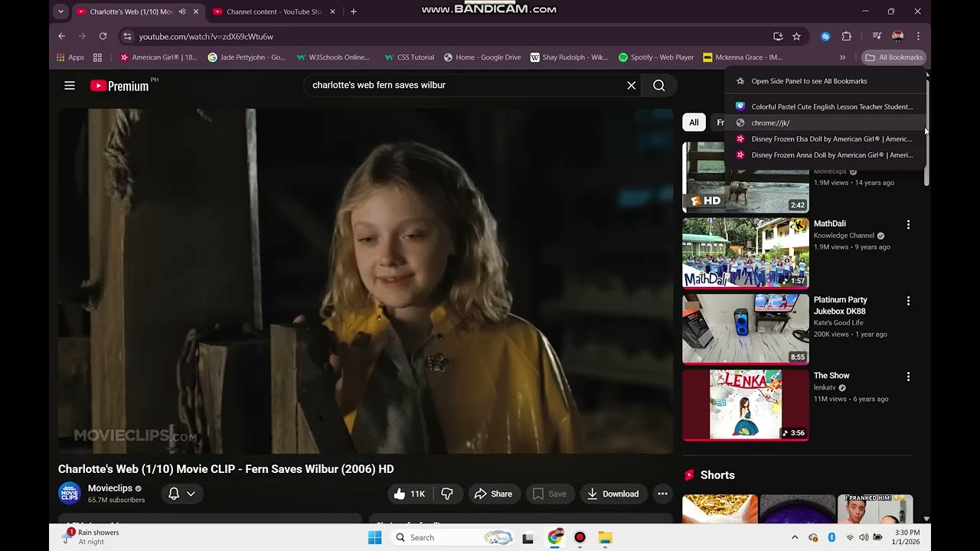Open the Apps shortcut in bookmarks bar

70,57
